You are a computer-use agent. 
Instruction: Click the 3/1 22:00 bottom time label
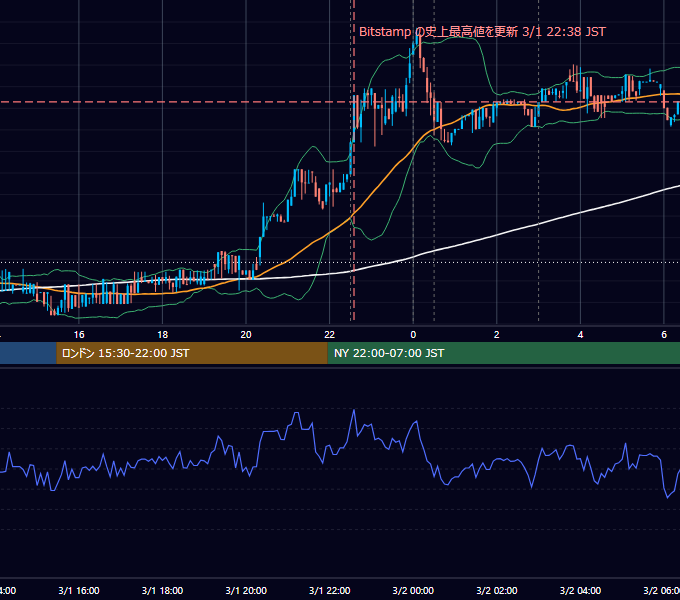pos(330,590)
